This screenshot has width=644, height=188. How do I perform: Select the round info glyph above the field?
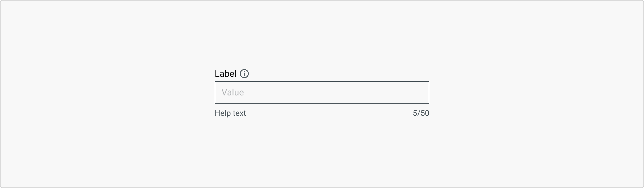pos(244,74)
